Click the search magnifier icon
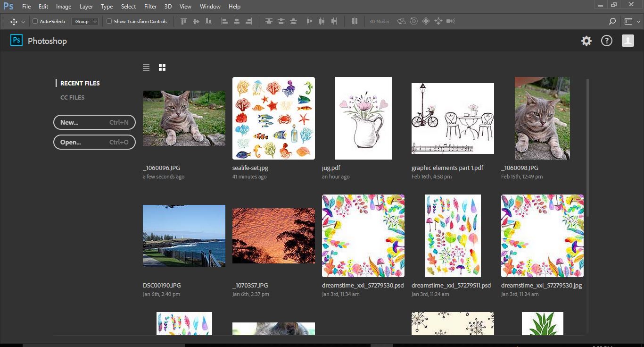Image resolution: width=644 pixels, height=347 pixels. [612, 21]
